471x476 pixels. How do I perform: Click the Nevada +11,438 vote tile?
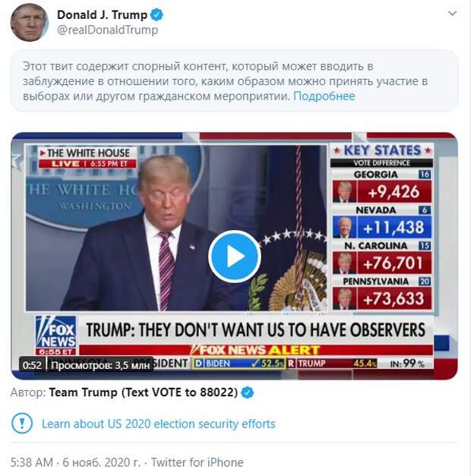click(x=381, y=222)
